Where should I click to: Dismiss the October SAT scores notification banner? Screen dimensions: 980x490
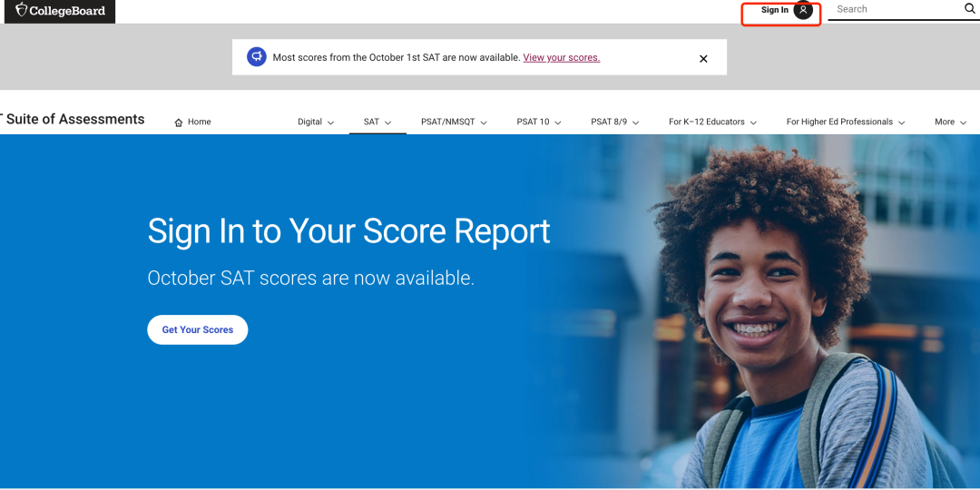coord(703,59)
